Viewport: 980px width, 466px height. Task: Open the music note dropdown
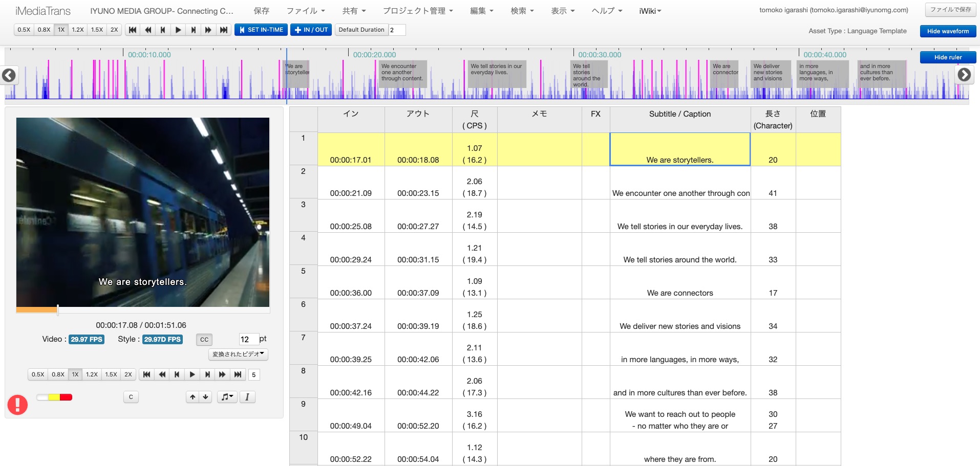227,397
